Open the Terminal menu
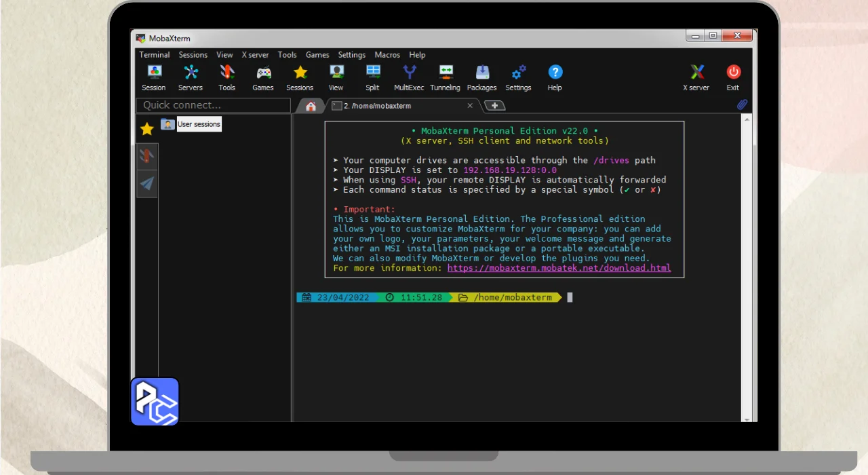The image size is (868, 475). (155, 55)
